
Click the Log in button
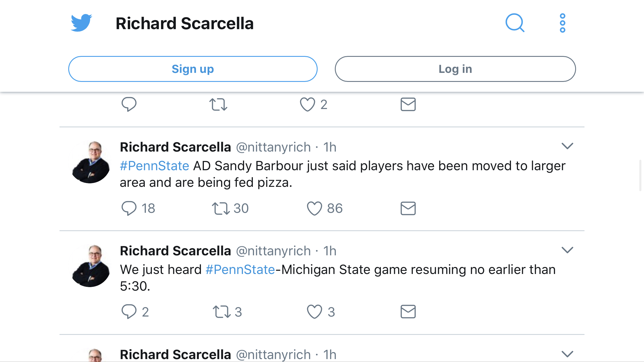pos(455,69)
